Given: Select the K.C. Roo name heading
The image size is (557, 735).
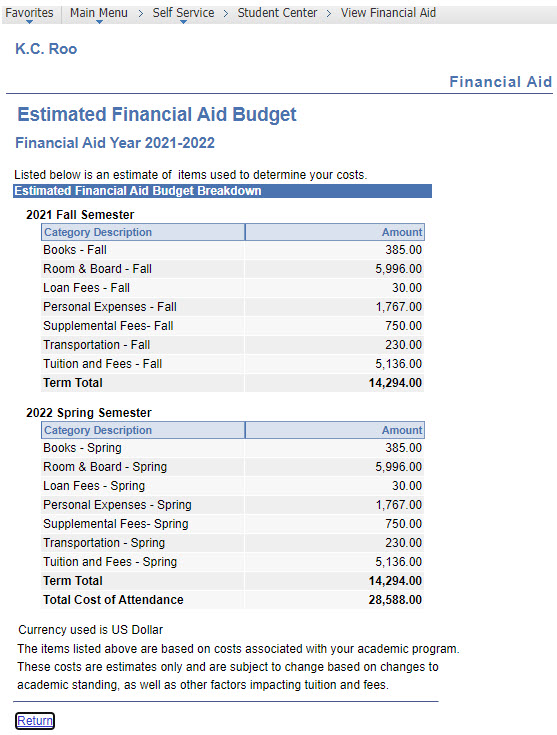Looking at the screenshot, I should pos(46,49).
